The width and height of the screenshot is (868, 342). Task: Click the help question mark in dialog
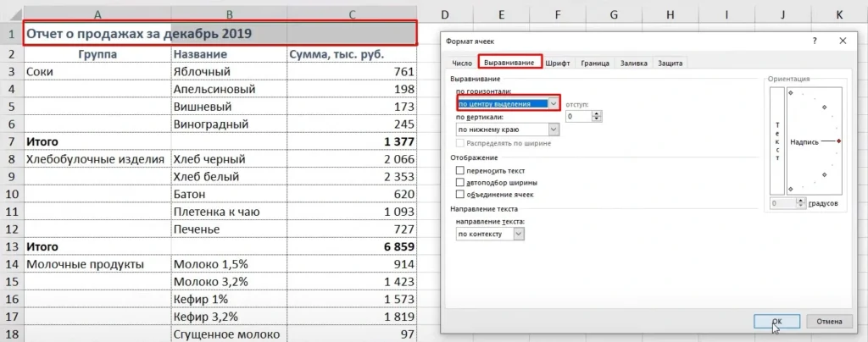(x=815, y=41)
